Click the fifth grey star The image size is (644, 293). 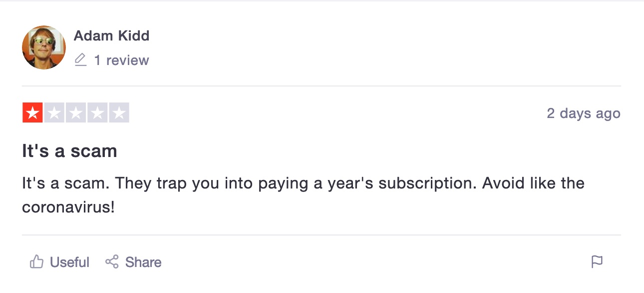click(x=119, y=113)
